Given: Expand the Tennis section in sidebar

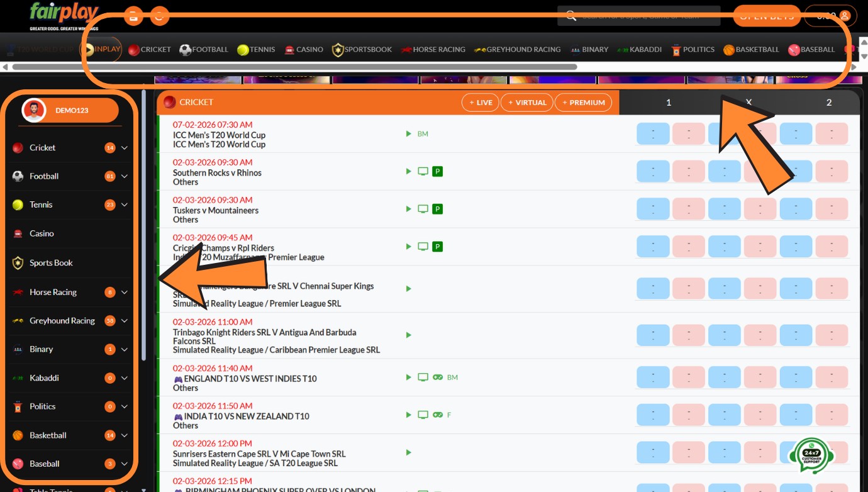Looking at the screenshot, I should click(x=125, y=204).
